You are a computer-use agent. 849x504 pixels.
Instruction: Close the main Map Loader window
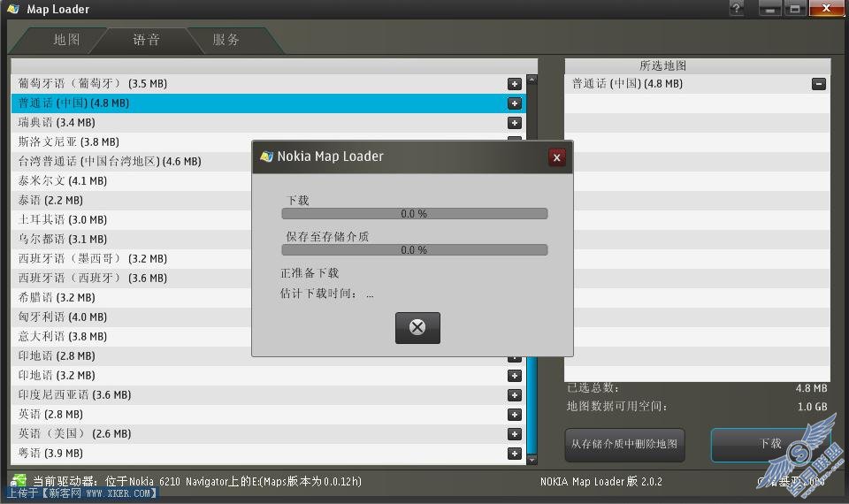click(x=826, y=8)
